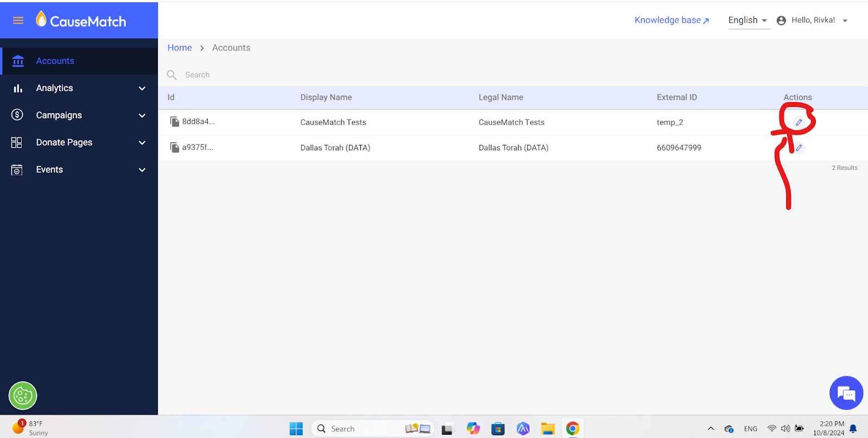Viewport: 868px width, 438px height.
Task: Open File Explorer from the taskbar
Action: (548, 429)
